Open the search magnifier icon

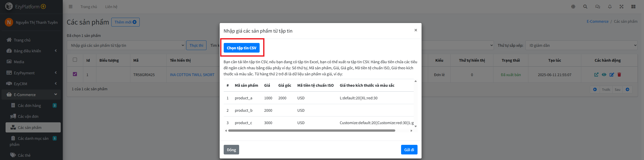tap(585, 7)
